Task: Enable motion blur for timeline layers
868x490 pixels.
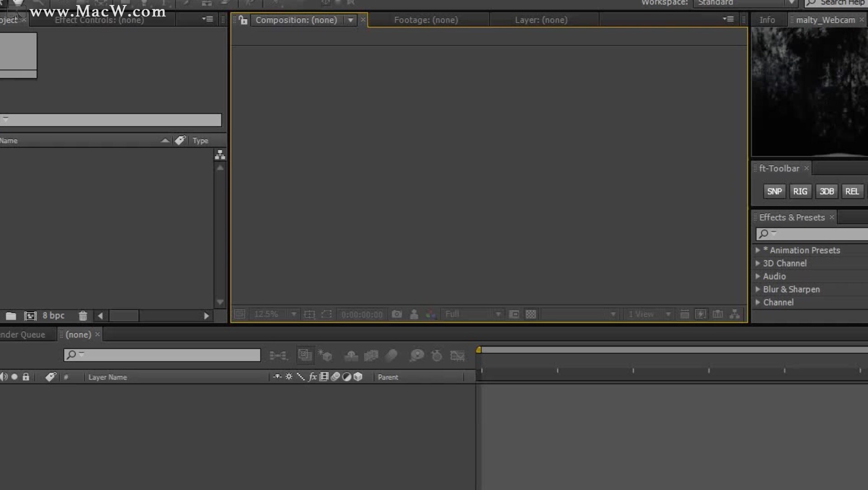Action: [x=392, y=355]
